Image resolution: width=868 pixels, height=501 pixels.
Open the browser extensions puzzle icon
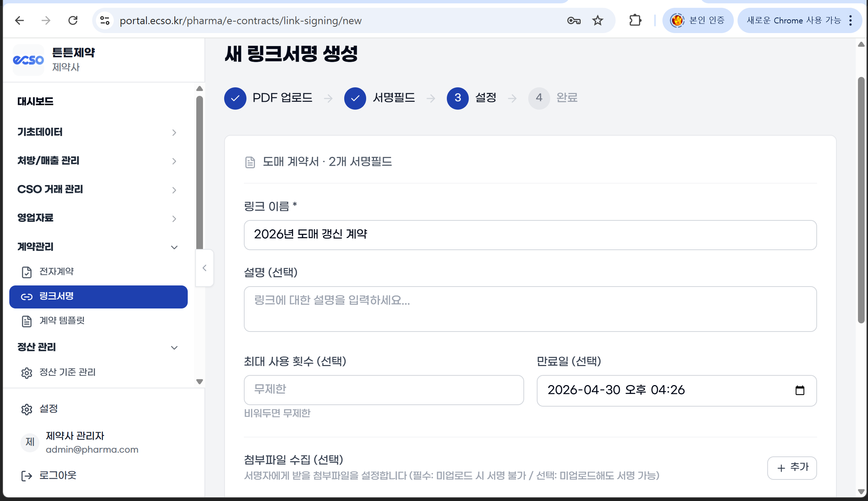pyautogui.click(x=635, y=20)
